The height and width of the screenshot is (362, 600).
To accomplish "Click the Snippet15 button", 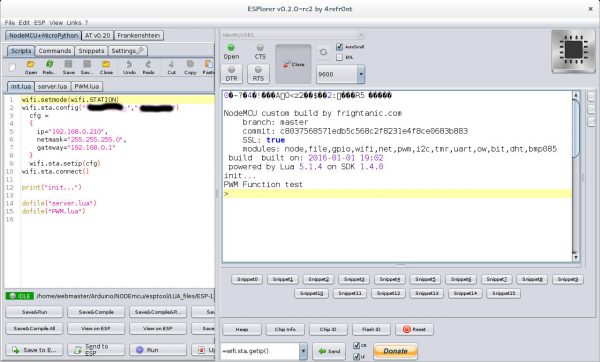I will pyautogui.click(x=503, y=294).
